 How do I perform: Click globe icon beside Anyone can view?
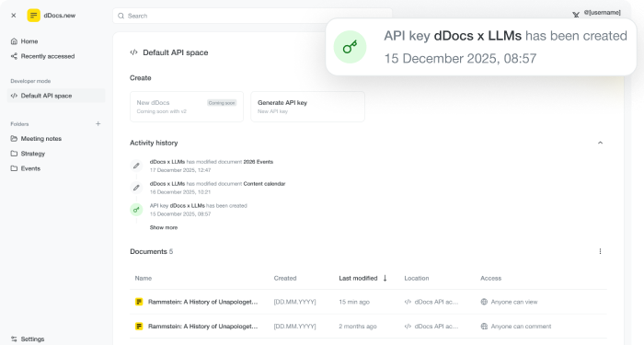point(484,302)
